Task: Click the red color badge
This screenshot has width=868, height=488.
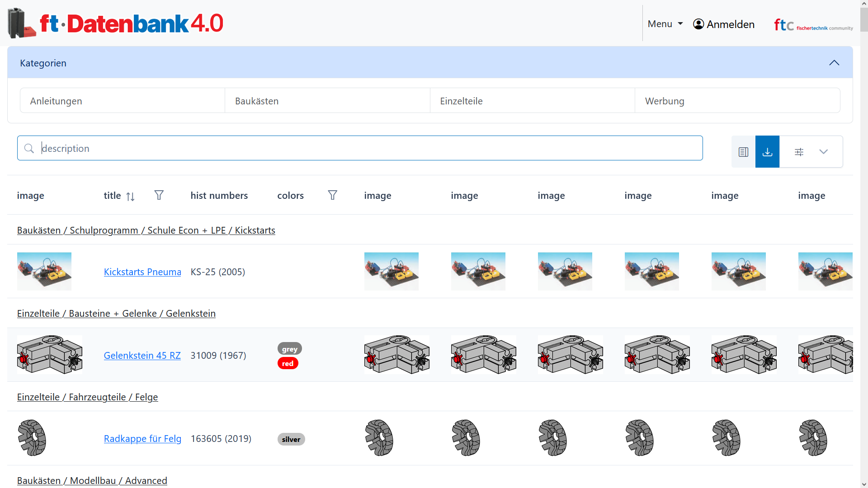Action: click(288, 364)
